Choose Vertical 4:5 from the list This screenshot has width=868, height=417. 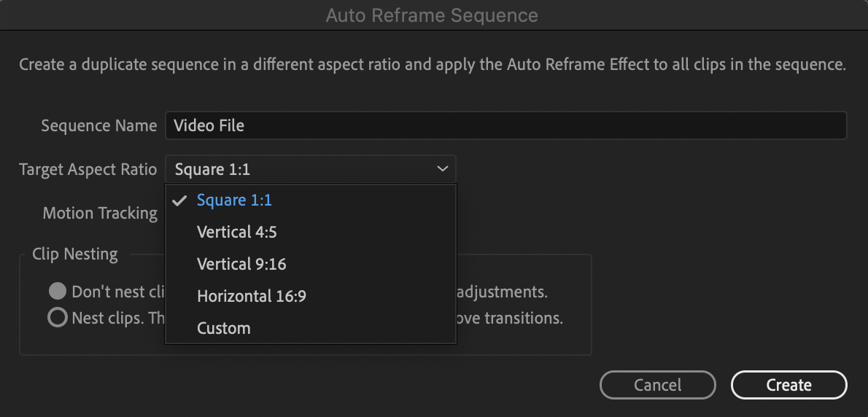click(x=236, y=232)
